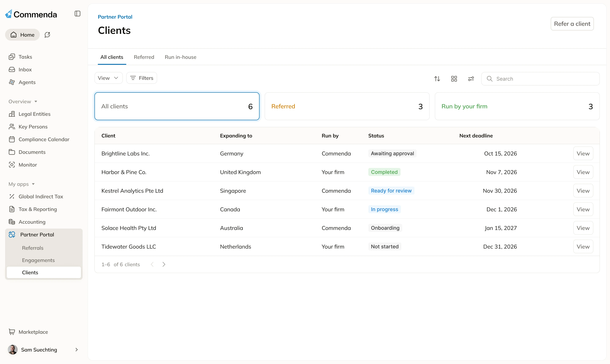
Task: Go to previous page of clients
Action: click(152, 265)
